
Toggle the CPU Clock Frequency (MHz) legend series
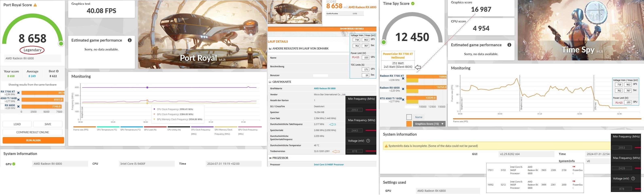tap(202, 131)
